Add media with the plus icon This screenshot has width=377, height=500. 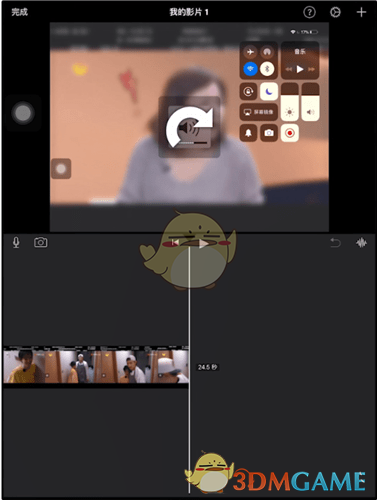tap(361, 12)
